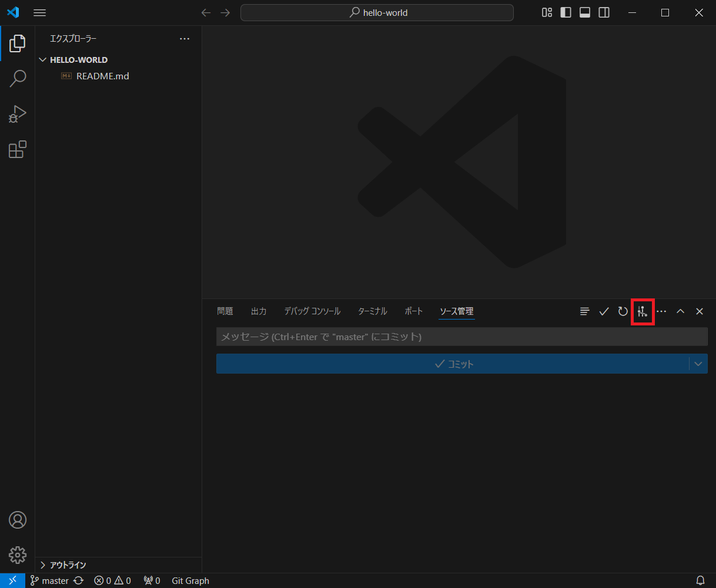The width and height of the screenshot is (716, 588).
Task: Open errors and warnings count in status bar
Action: 112,580
